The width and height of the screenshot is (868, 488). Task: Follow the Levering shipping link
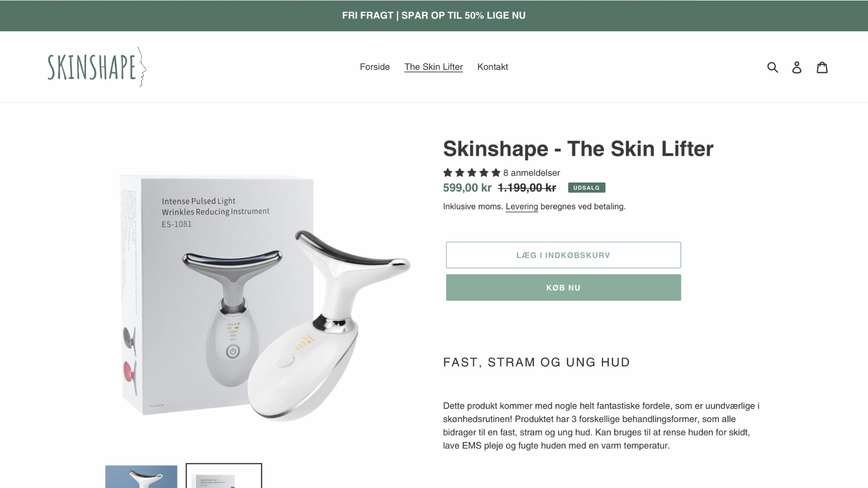click(x=522, y=206)
